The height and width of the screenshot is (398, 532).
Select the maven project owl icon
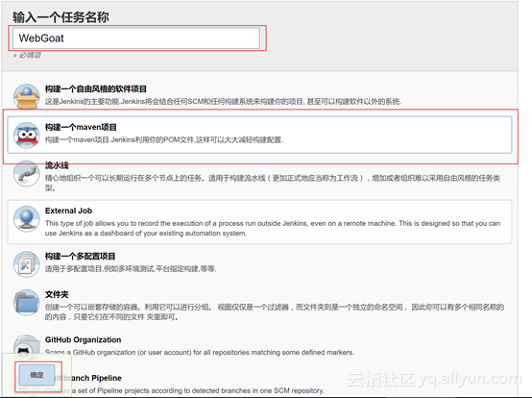pyautogui.click(x=27, y=135)
